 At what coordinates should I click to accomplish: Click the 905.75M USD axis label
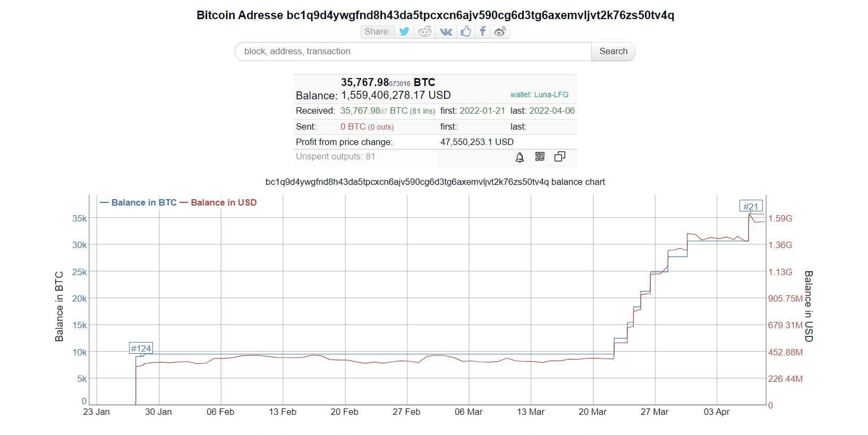coord(786,298)
